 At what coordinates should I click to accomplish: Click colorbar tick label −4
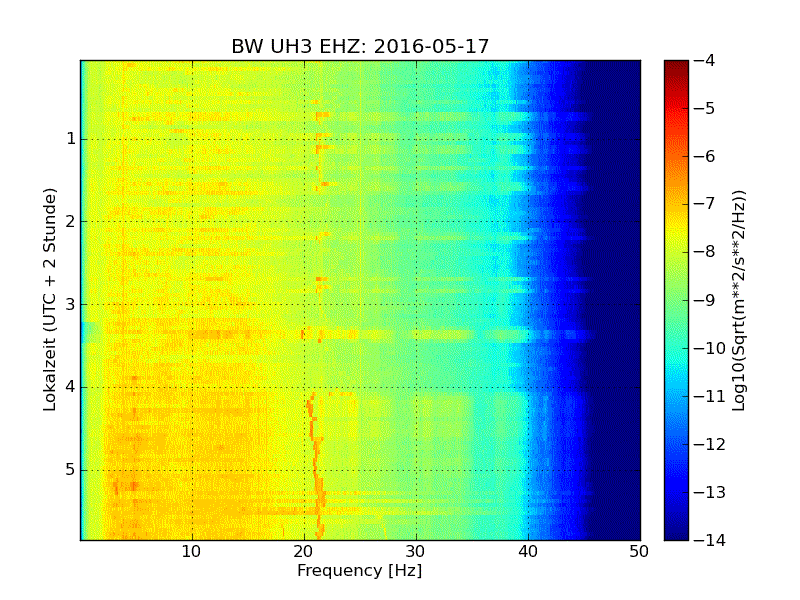705,60
